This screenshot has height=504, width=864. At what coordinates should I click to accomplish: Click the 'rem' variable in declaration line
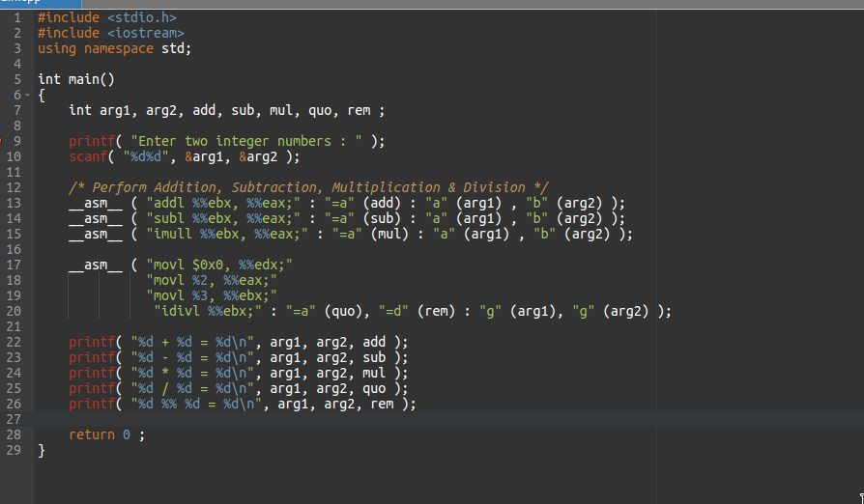(359, 110)
